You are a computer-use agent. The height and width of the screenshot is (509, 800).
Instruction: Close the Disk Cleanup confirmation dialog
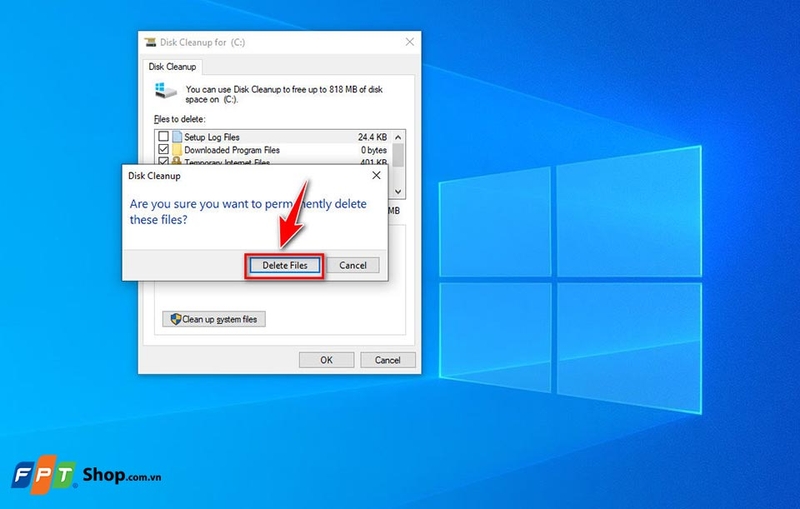pyautogui.click(x=377, y=175)
